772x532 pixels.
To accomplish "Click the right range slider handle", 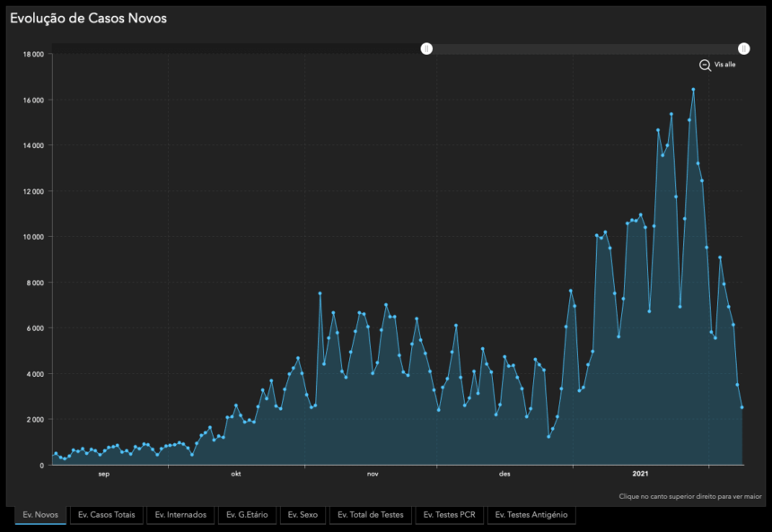I will (743, 48).
